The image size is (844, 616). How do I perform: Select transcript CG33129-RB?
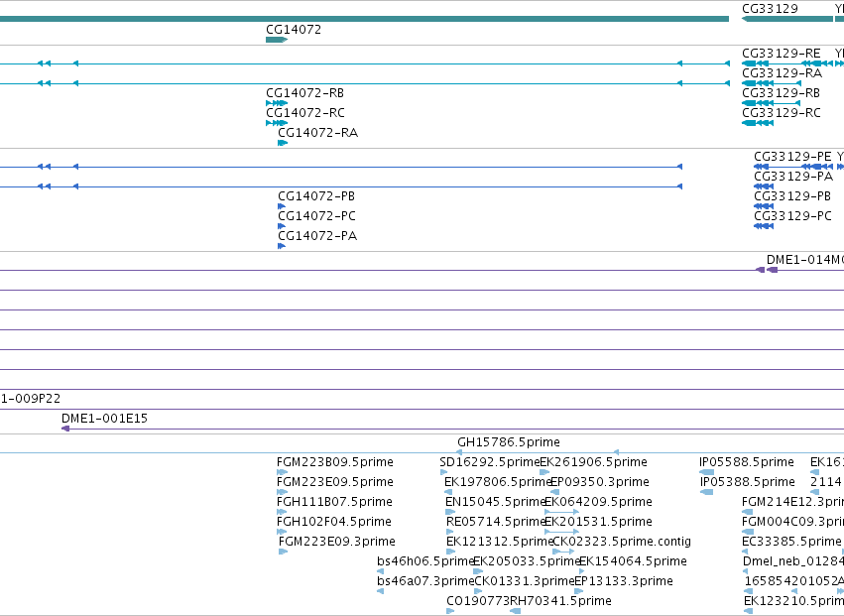[x=782, y=93]
